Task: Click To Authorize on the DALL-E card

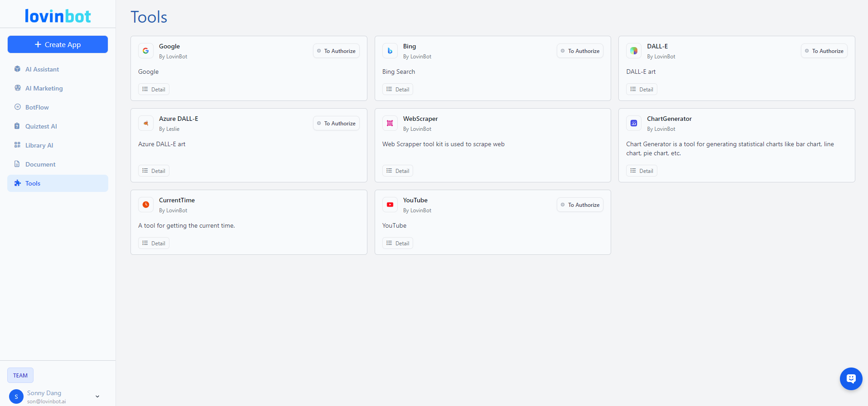Action: (824, 51)
